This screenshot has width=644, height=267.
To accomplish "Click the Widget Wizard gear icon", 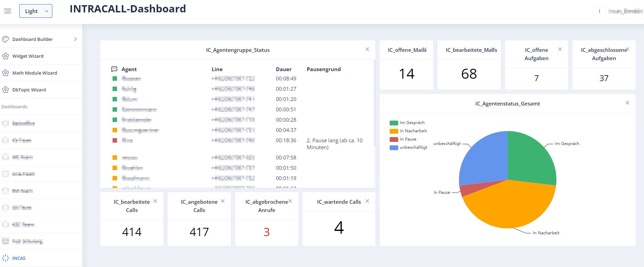I will tap(6, 56).
